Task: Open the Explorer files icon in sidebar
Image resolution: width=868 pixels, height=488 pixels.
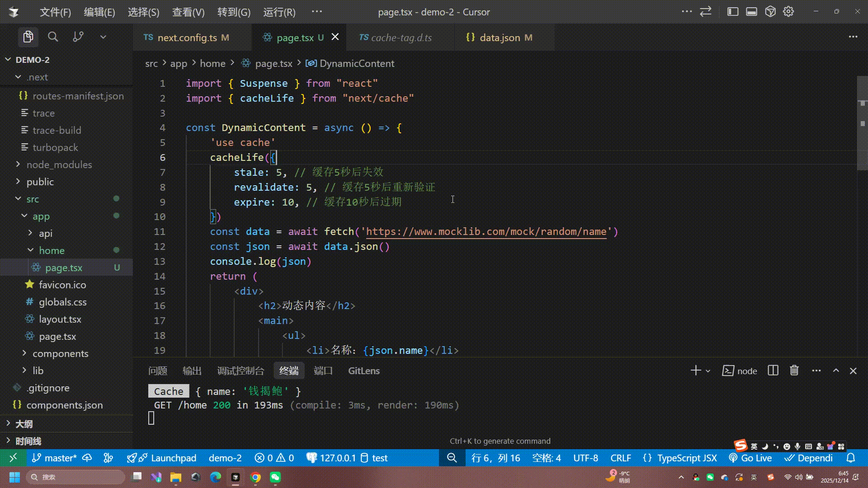Action: pyautogui.click(x=28, y=37)
